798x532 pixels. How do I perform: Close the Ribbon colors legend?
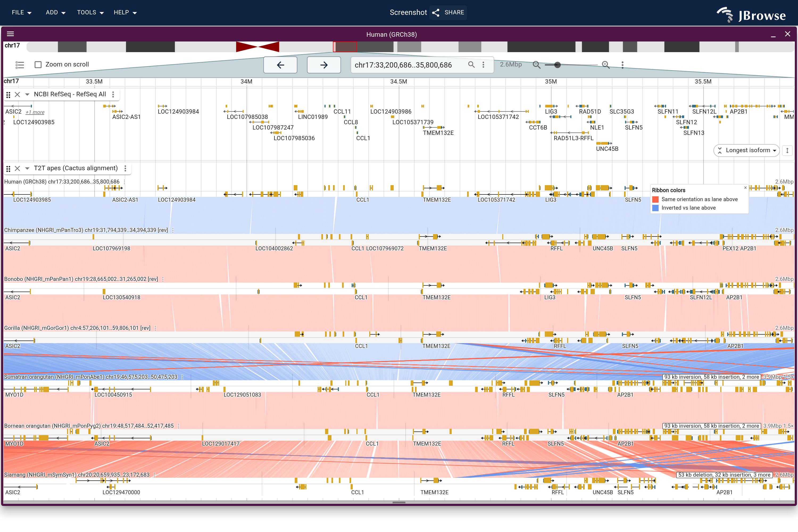pyautogui.click(x=745, y=188)
